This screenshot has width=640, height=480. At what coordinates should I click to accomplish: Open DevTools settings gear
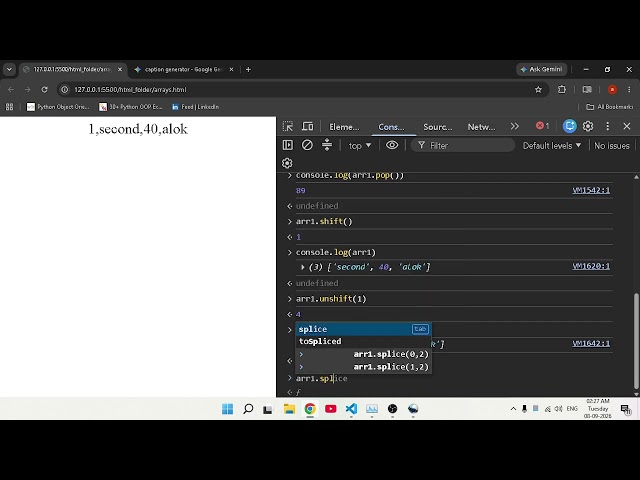[588, 126]
